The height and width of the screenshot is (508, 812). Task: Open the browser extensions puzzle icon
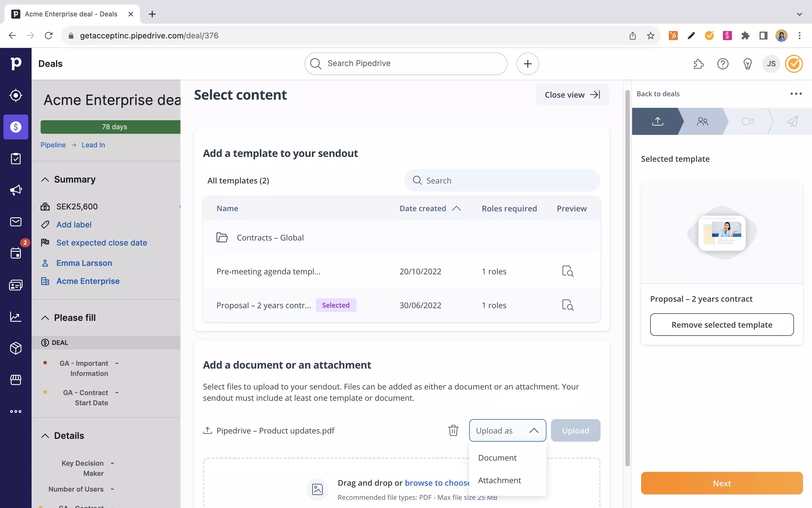(745, 36)
